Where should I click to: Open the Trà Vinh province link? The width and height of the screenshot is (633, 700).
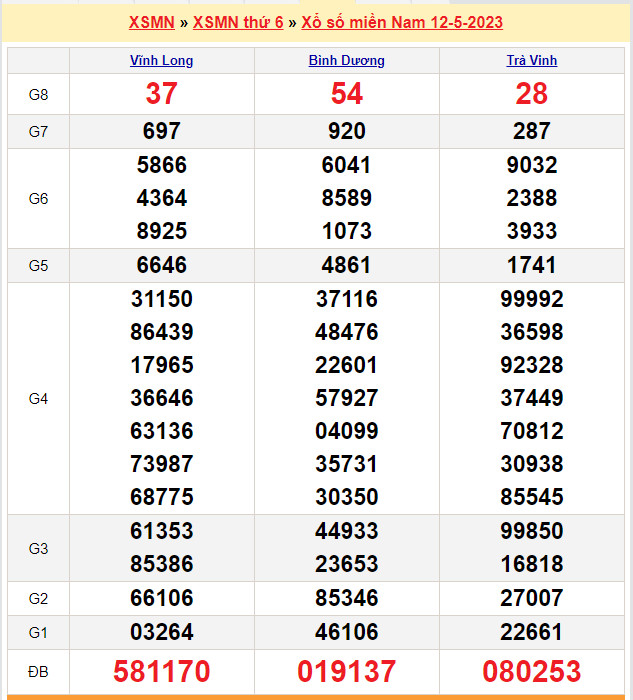click(x=532, y=60)
